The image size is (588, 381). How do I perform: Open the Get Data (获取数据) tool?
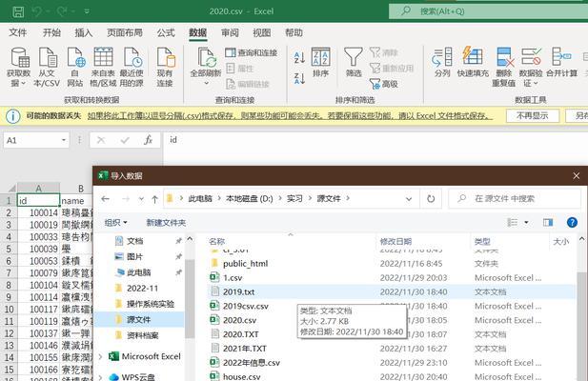pyautogui.click(x=19, y=68)
